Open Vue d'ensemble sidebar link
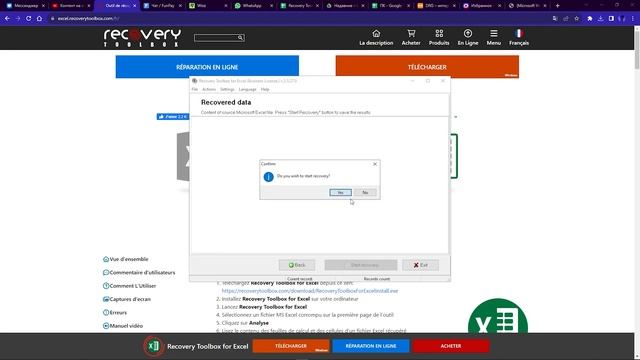Screen dimensions: 640x360 (129, 259)
